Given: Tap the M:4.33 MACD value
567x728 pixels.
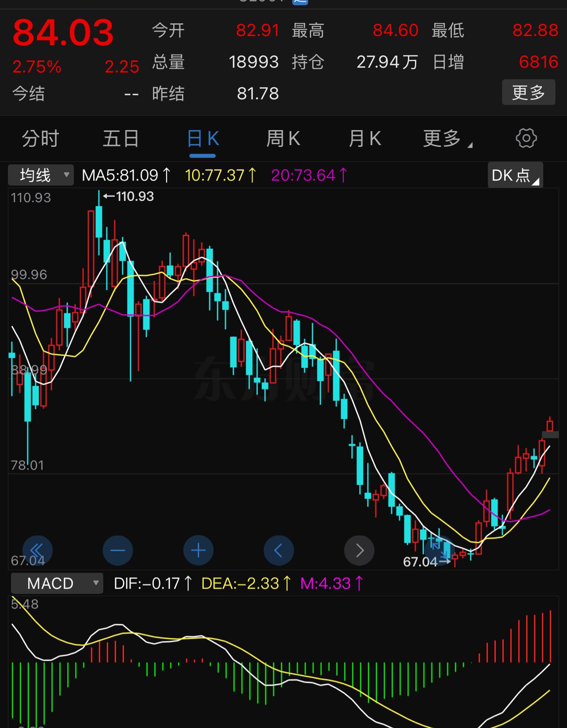Looking at the screenshot, I should click(332, 584).
